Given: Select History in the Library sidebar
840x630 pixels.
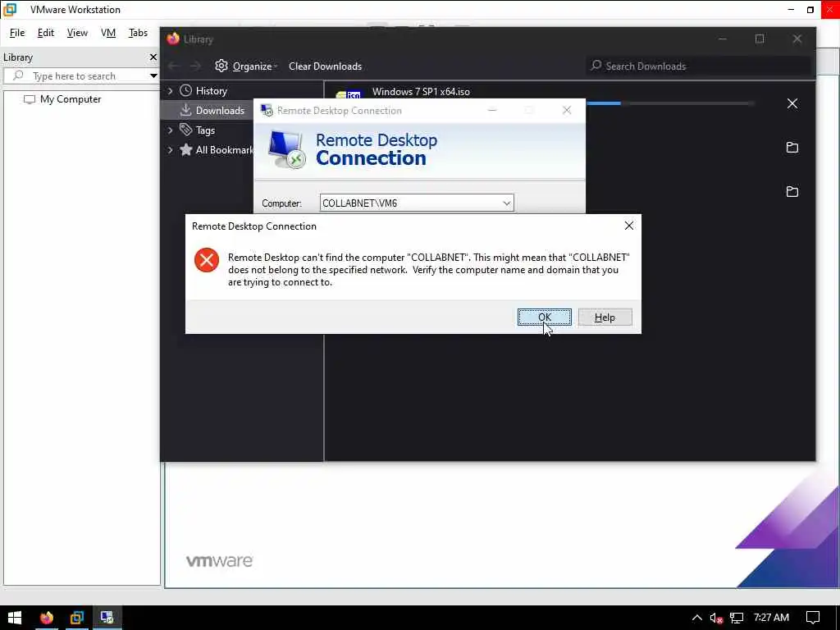Looking at the screenshot, I should pos(211,91).
